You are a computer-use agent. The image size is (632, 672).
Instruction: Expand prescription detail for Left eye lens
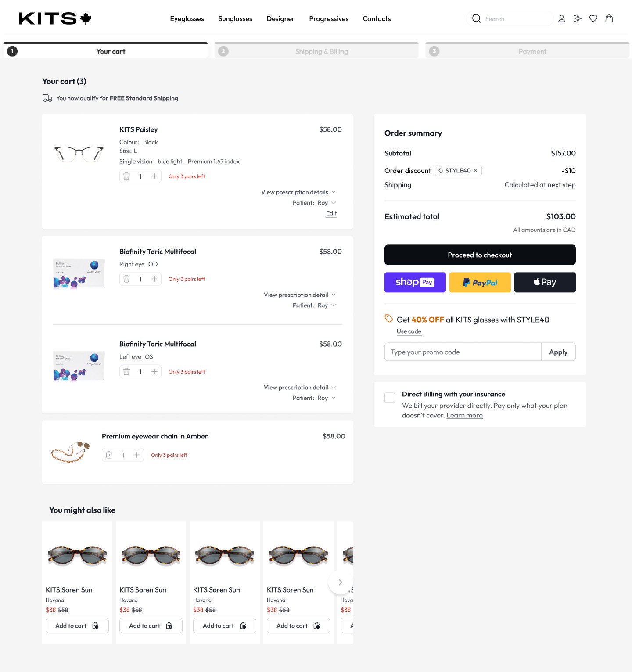click(x=300, y=387)
